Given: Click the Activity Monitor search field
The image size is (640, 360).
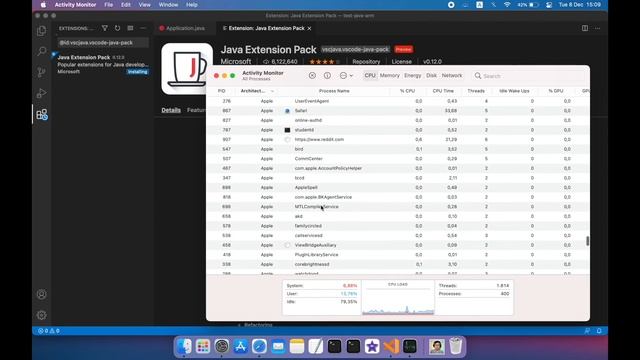Looking at the screenshot, I should coord(529,76).
